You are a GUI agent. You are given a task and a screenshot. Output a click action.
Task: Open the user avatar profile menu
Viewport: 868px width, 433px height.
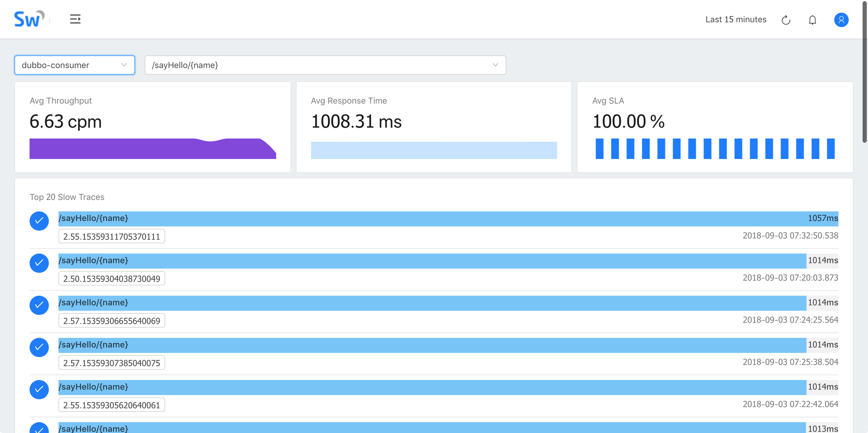(x=841, y=20)
